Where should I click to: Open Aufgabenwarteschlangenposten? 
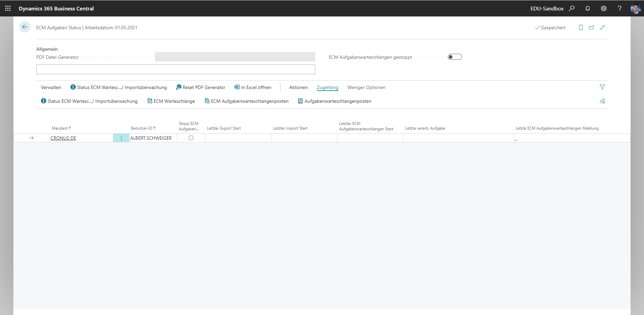335,101
